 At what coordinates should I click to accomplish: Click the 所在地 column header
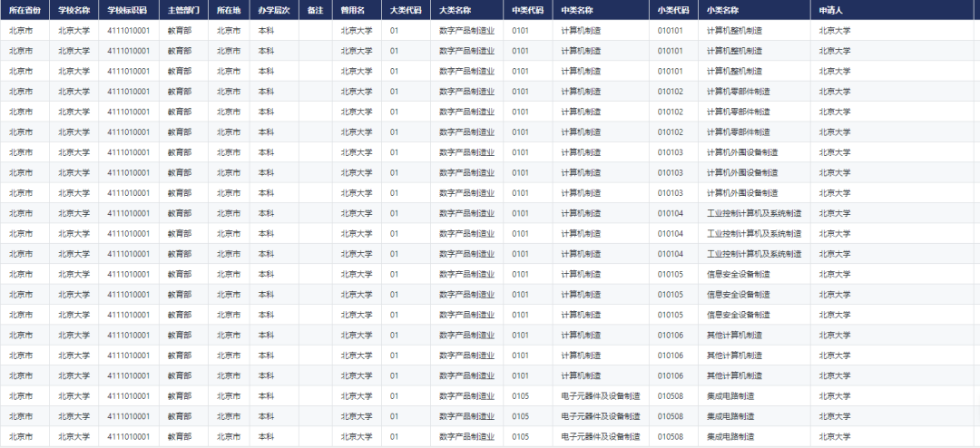(x=229, y=11)
